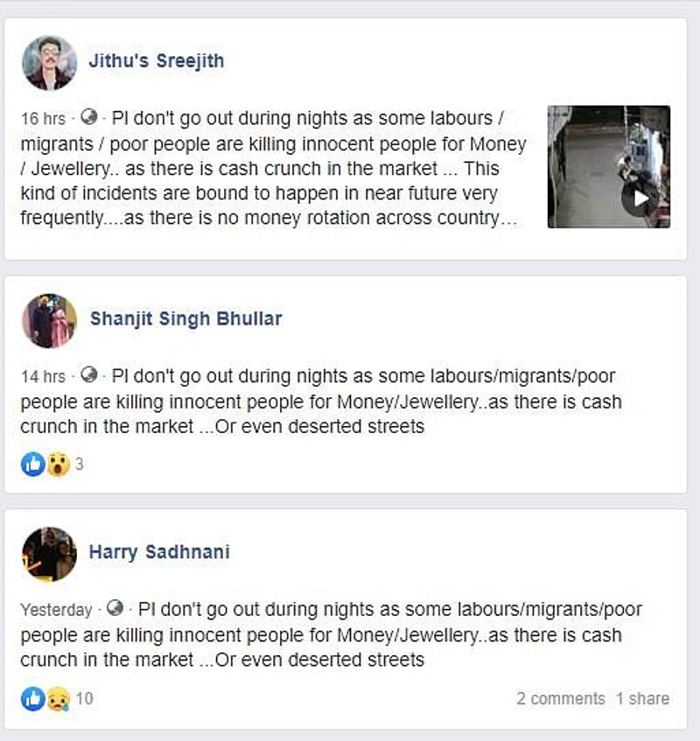View the 2 comments on Harry's post
Screen dimensions: 700x741
tap(560, 698)
